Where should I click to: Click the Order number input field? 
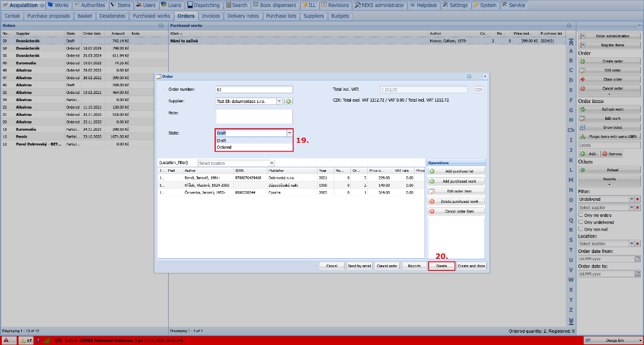pyautogui.click(x=254, y=89)
